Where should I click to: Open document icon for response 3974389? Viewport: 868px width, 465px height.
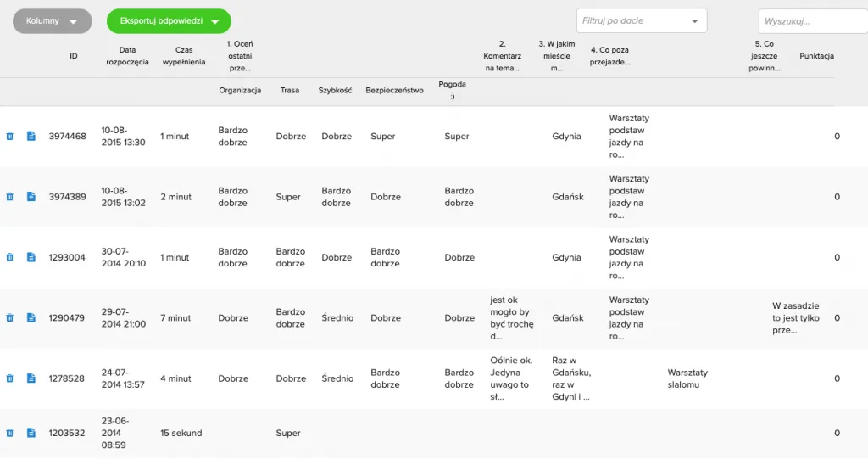point(31,197)
